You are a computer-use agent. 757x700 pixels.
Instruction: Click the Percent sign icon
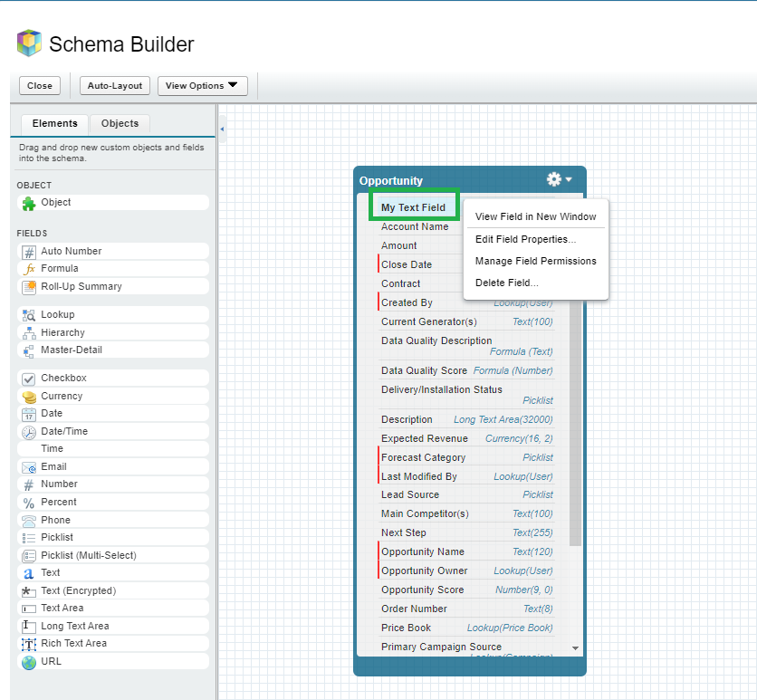[29, 503]
